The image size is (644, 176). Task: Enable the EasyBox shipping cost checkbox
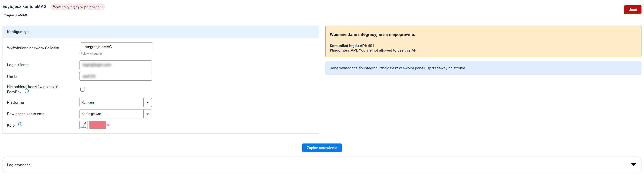click(83, 90)
